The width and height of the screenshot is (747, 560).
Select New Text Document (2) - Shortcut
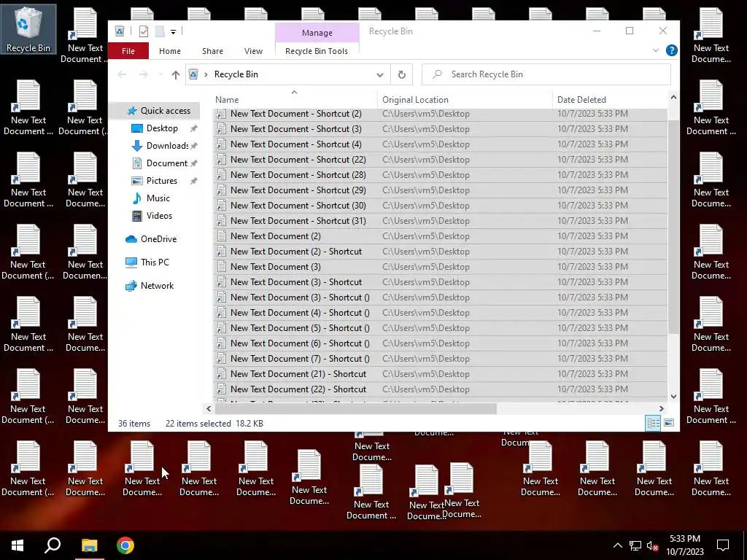[440, 252]
